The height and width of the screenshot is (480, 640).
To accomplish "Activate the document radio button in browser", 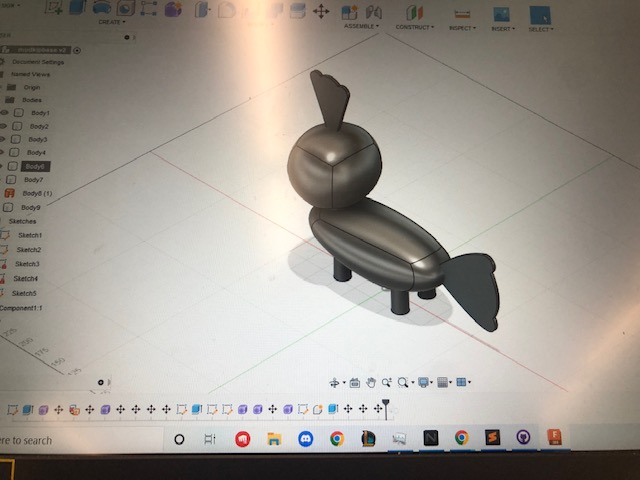I will [77, 51].
